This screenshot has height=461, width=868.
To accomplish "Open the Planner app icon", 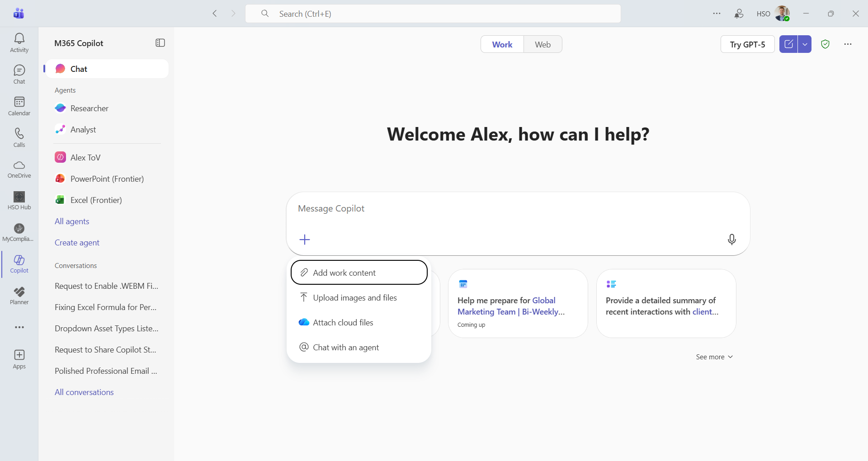I will [19, 296].
